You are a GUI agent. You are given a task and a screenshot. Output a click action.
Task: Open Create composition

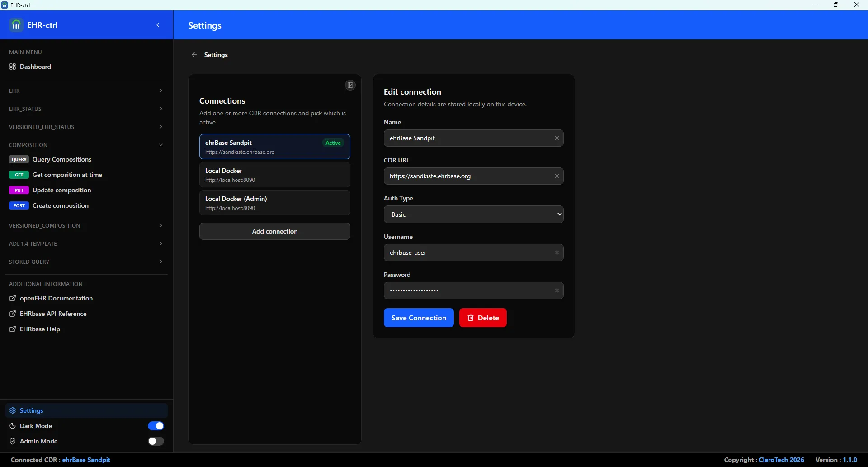pyautogui.click(x=86, y=205)
